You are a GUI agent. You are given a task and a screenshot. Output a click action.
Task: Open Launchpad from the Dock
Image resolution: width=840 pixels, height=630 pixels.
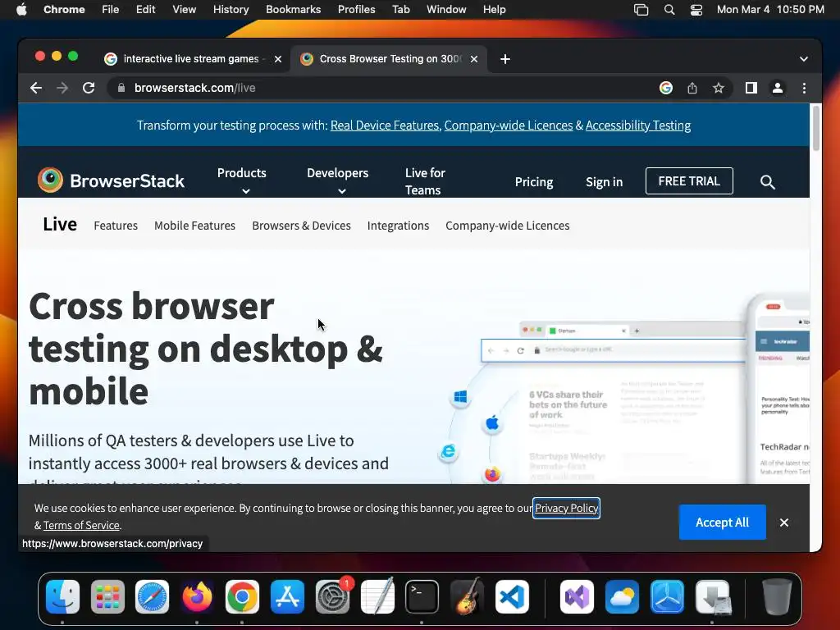tap(107, 597)
